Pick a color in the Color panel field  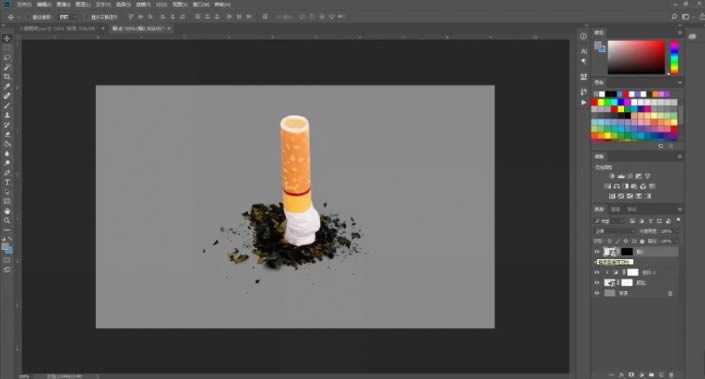(636, 57)
